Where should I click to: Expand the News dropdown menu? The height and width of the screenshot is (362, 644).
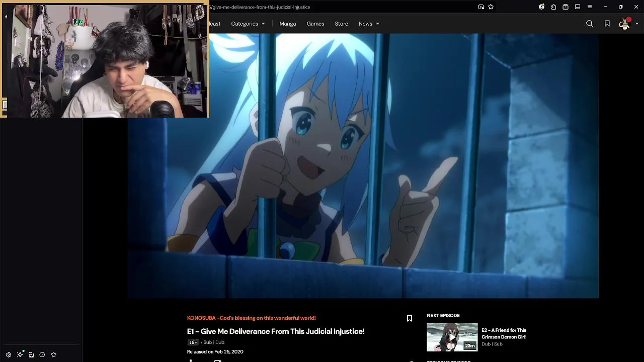(x=369, y=24)
